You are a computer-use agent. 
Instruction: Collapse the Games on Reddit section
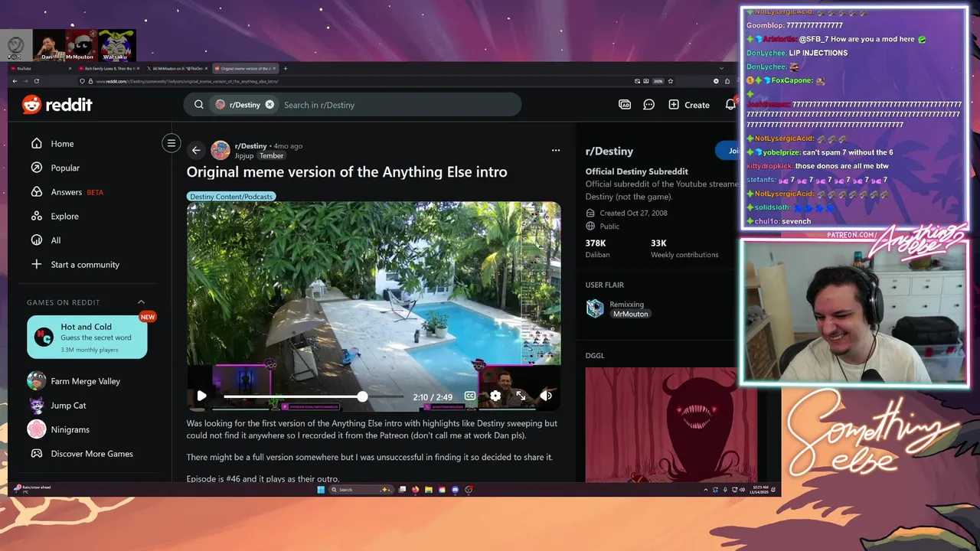click(141, 302)
